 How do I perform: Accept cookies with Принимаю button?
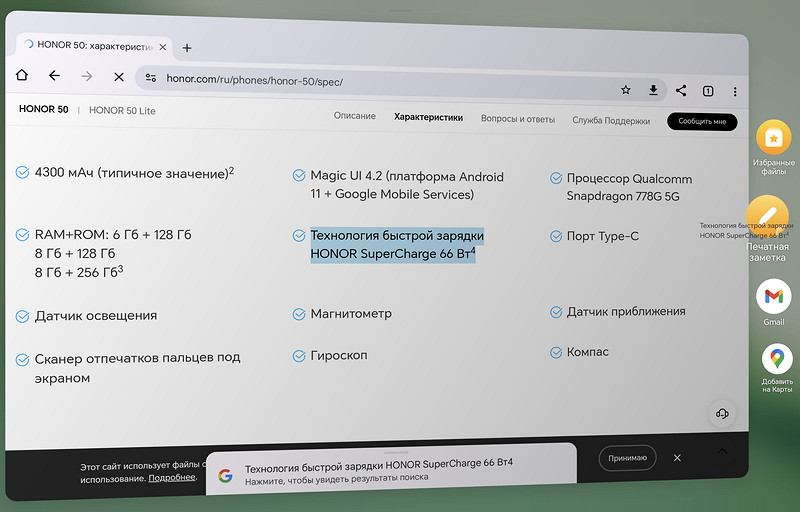[x=628, y=458]
